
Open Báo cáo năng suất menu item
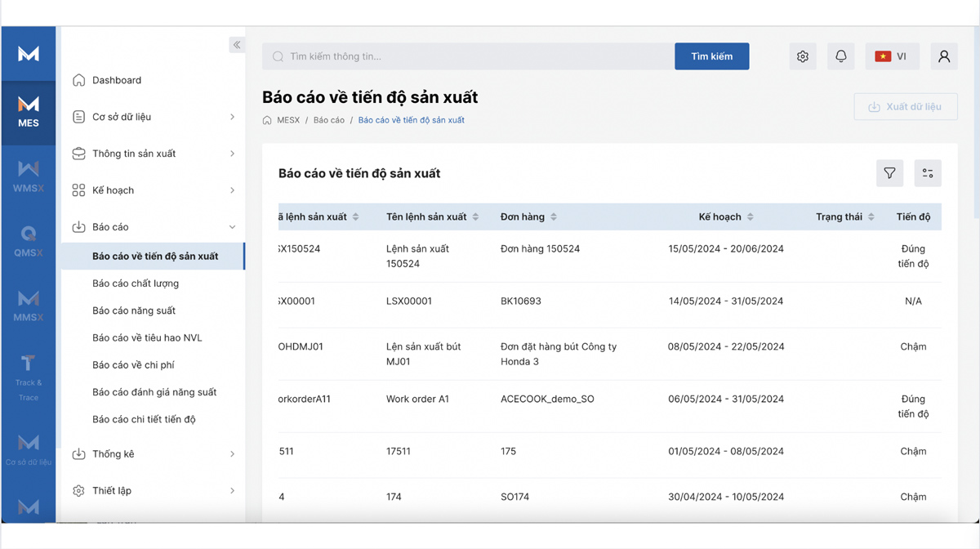134,310
